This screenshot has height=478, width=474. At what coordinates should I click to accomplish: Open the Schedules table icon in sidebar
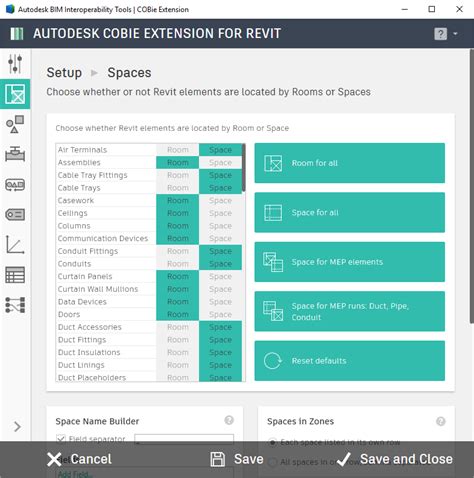click(15, 275)
